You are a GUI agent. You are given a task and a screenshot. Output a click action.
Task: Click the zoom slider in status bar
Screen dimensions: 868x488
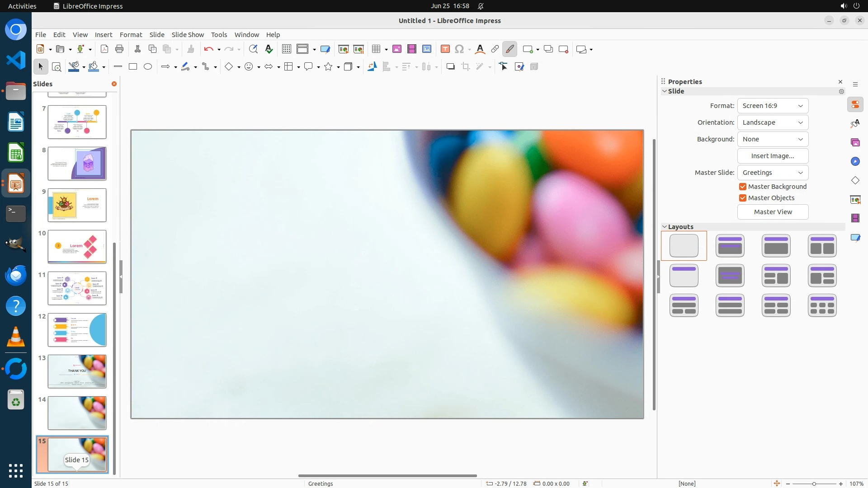(x=814, y=483)
